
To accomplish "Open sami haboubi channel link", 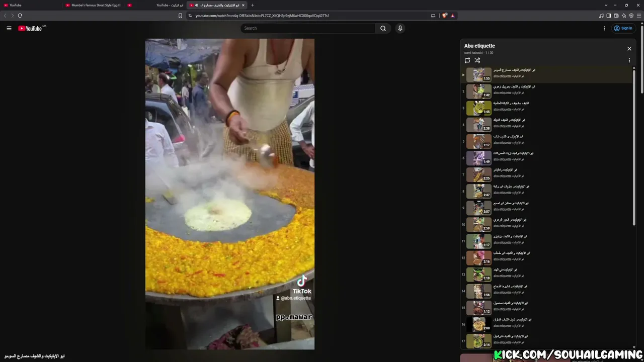I will coord(473,53).
